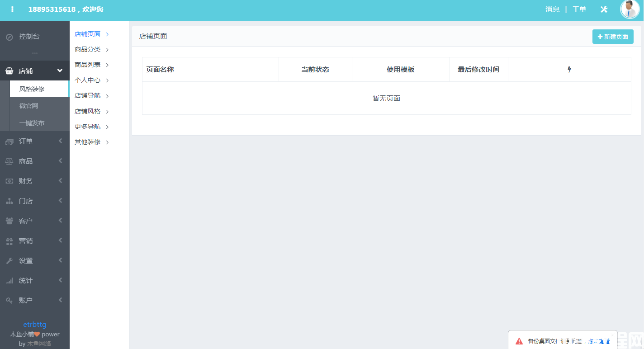Click the lightning bolt column header

coord(569,70)
